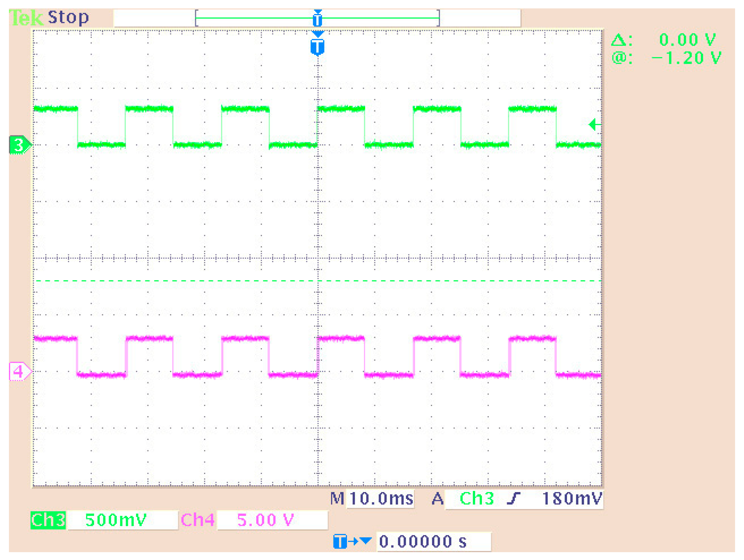The width and height of the screenshot is (744, 560).
Task: Open the M 10.0ms timebase readout
Action: pyautogui.click(x=372, y=498)
